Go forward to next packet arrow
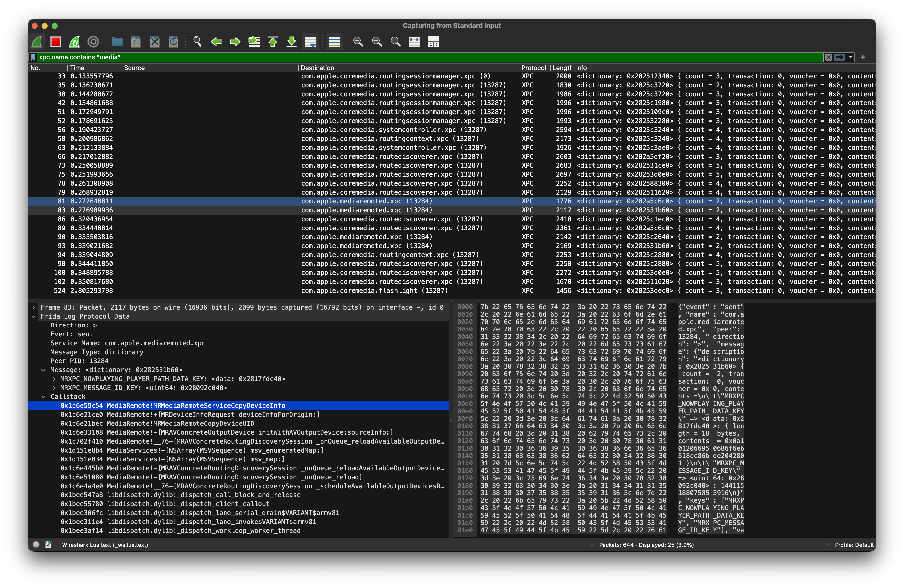The image size is (904, 588). [x=235, y=41]
